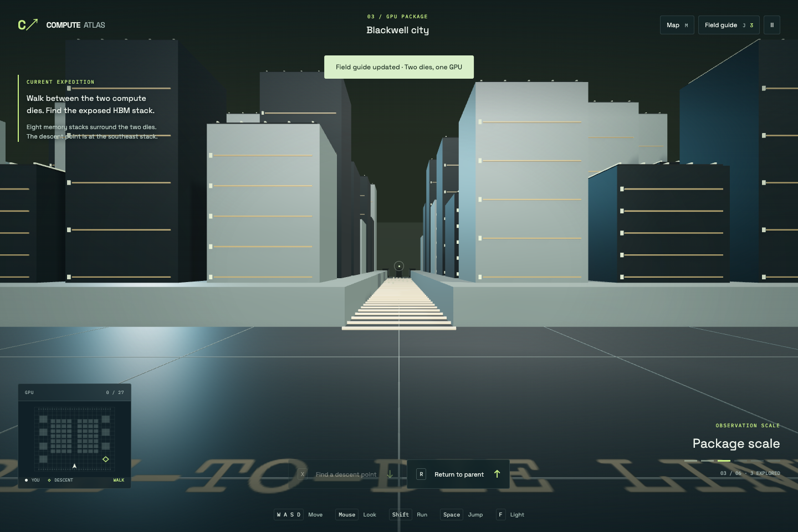Click the 'Blackwell city' title
The width and height of the screenshot is (798, 532).
point(398,30)
